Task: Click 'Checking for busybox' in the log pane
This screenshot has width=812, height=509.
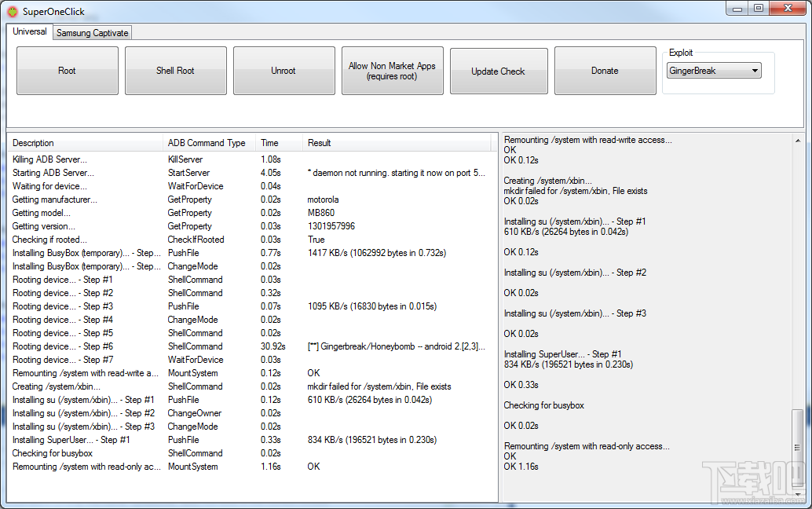Action: tap(543, 405)
